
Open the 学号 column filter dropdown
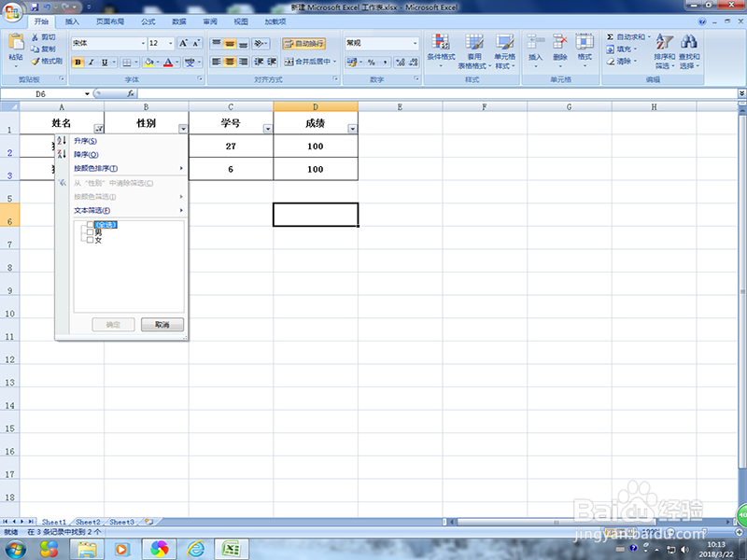(268, 129)
